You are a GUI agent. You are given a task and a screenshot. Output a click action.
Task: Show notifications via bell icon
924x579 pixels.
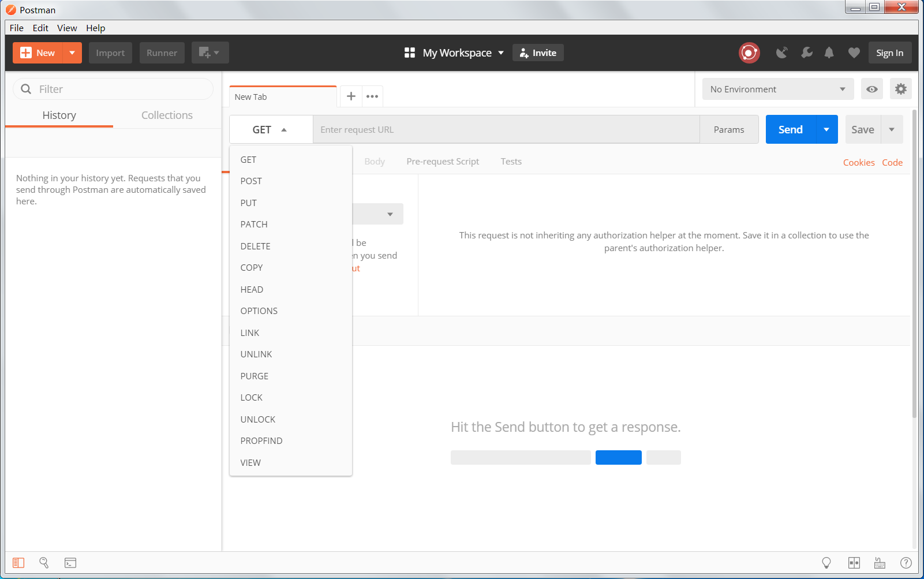(x=829, y=53)
